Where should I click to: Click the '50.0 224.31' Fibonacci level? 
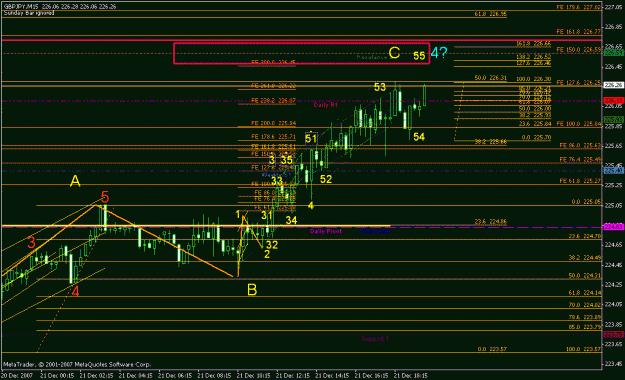click(585, 276)
